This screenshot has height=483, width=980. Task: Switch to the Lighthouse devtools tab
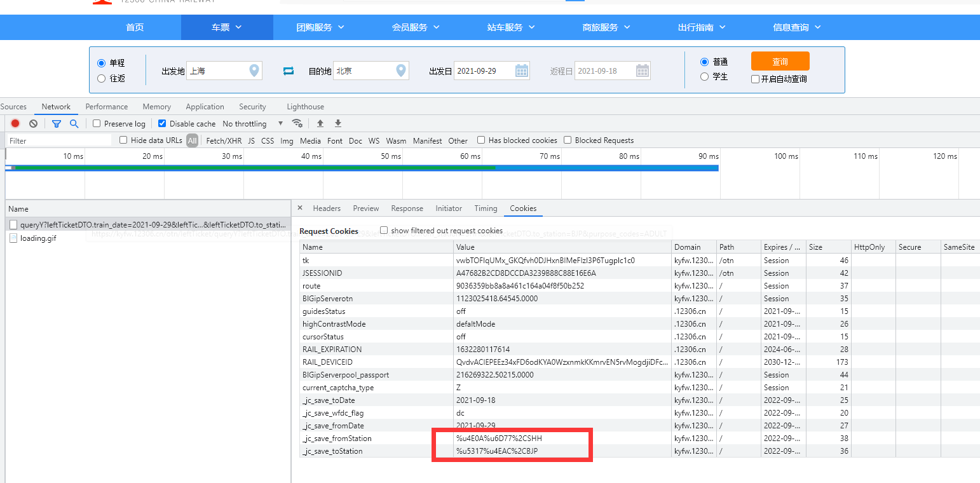point(305,107)
